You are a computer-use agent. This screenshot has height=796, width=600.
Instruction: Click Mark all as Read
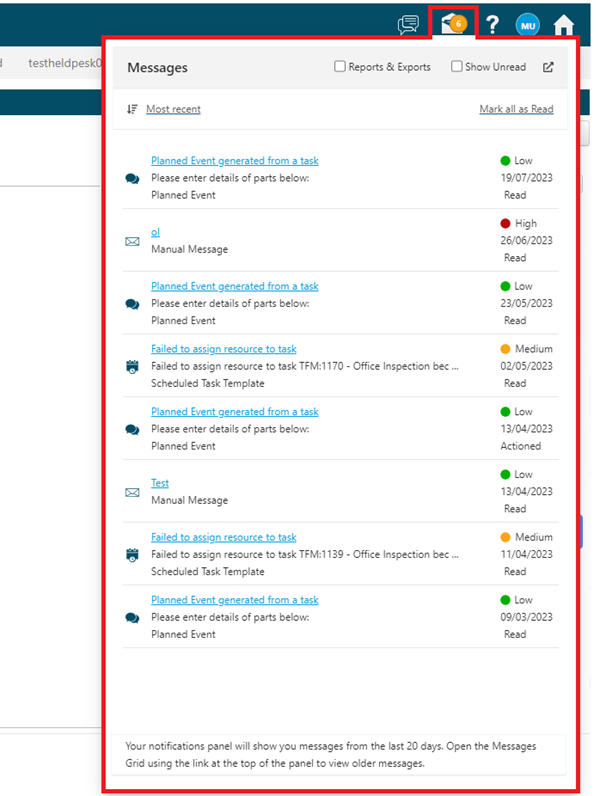pyautogui.click(x=516, y=109)
